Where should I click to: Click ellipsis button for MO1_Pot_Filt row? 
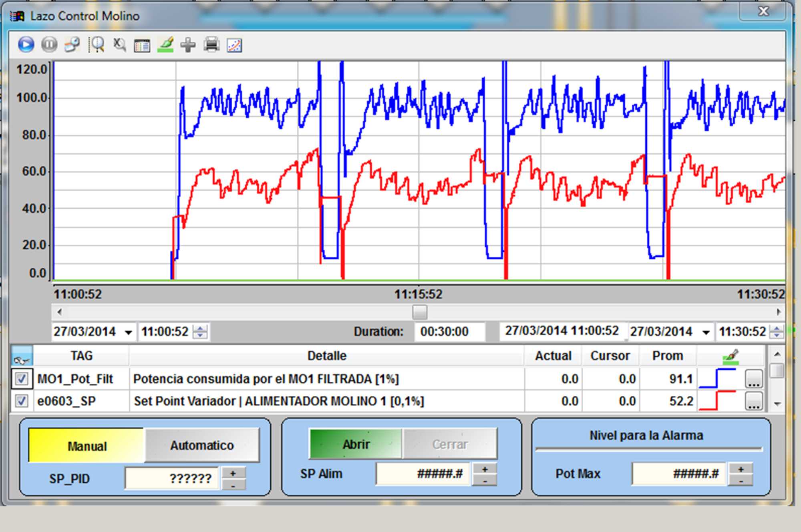coord(754,379)
